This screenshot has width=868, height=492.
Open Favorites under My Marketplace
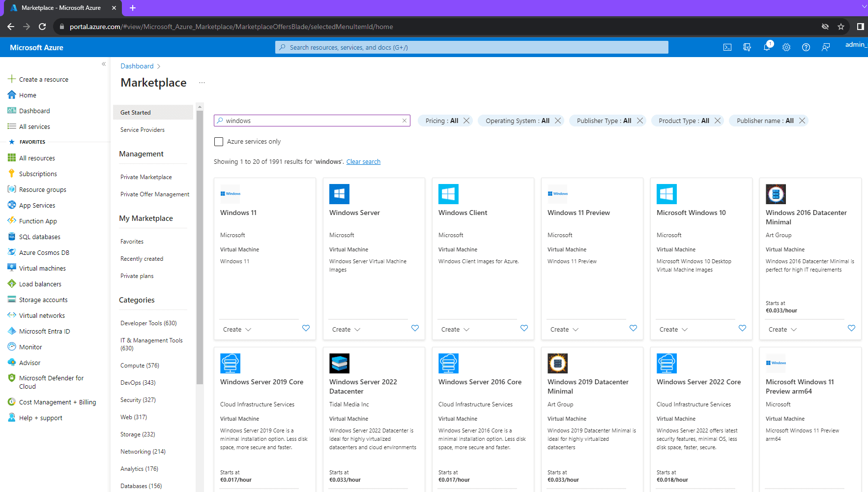[x=132, y=242]
